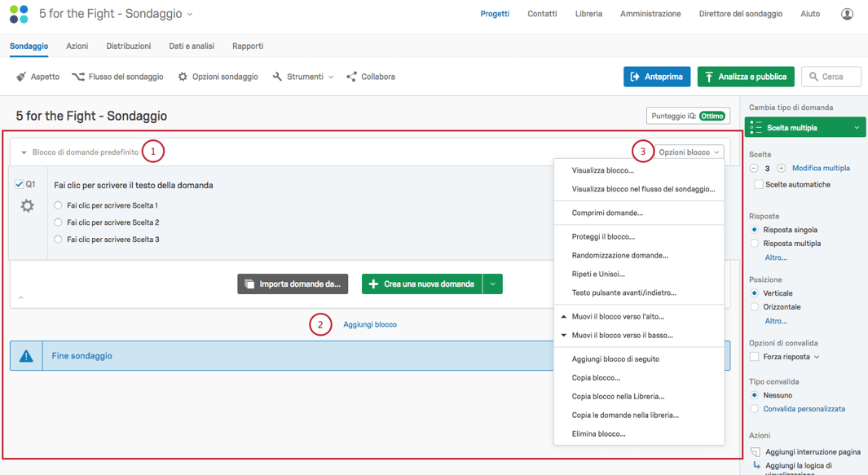Open the Strumenti dropdown menu
Screen dimensions: 868x475
click(303, 77)
